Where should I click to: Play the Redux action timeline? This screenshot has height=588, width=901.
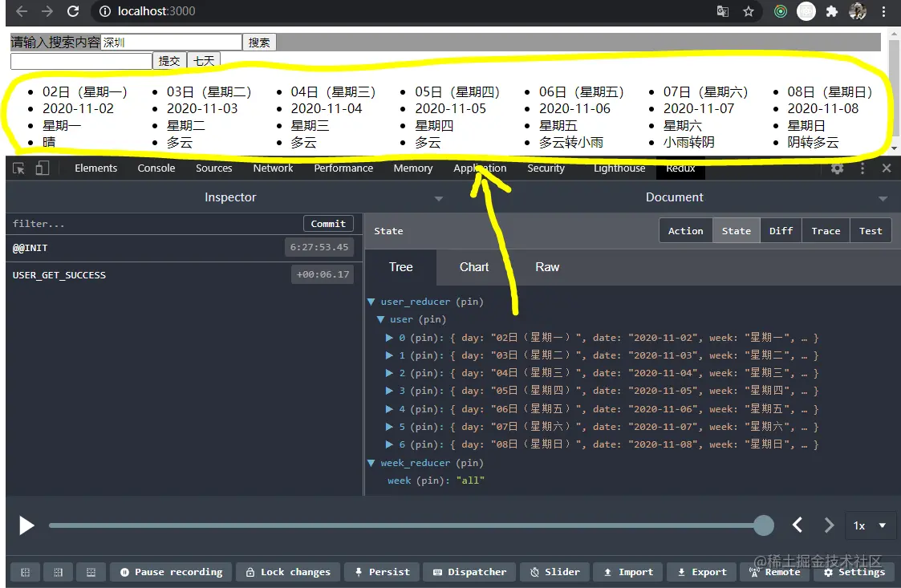26,525
